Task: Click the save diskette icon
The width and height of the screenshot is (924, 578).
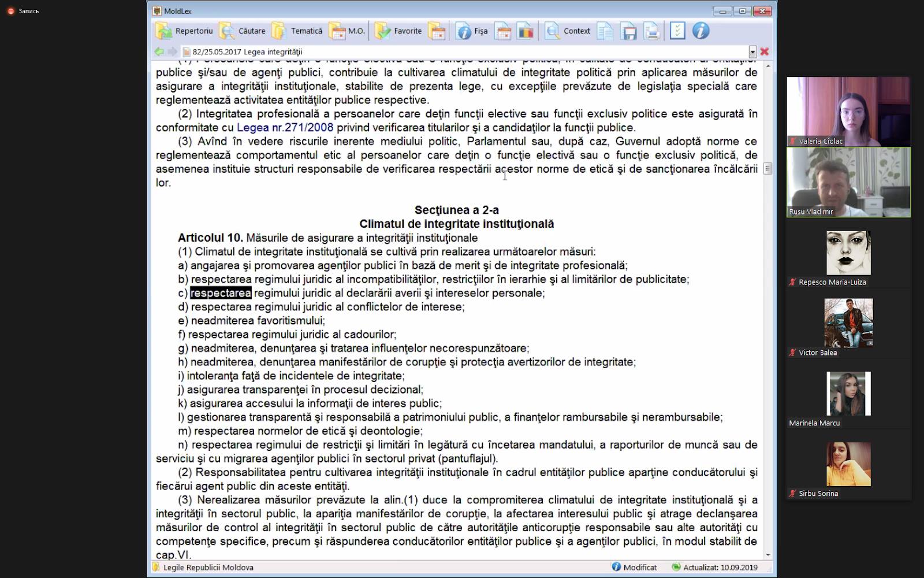Action: point(628,31)
